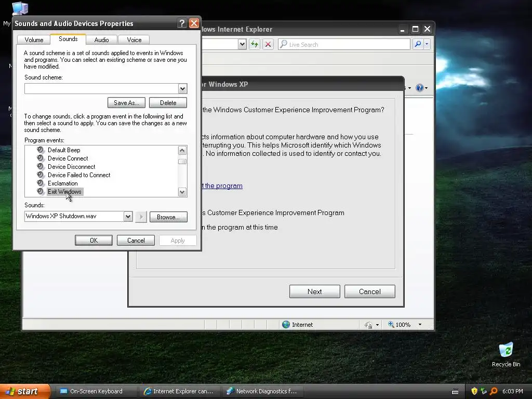Click speaker icon beside Default Beep

[41, 150]
